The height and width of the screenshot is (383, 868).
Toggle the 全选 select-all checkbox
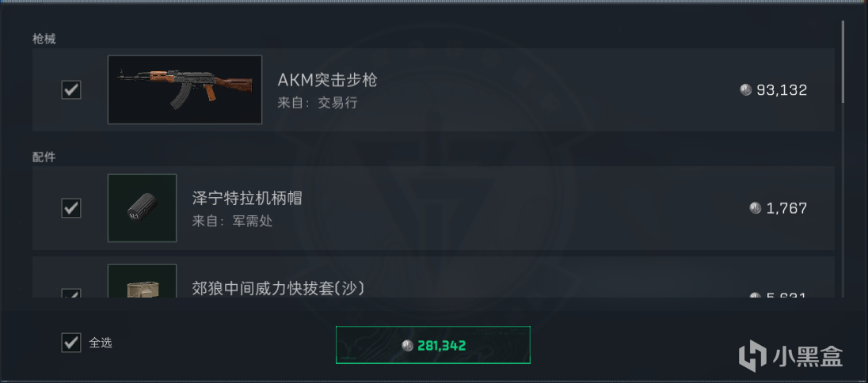click(70, 343)
